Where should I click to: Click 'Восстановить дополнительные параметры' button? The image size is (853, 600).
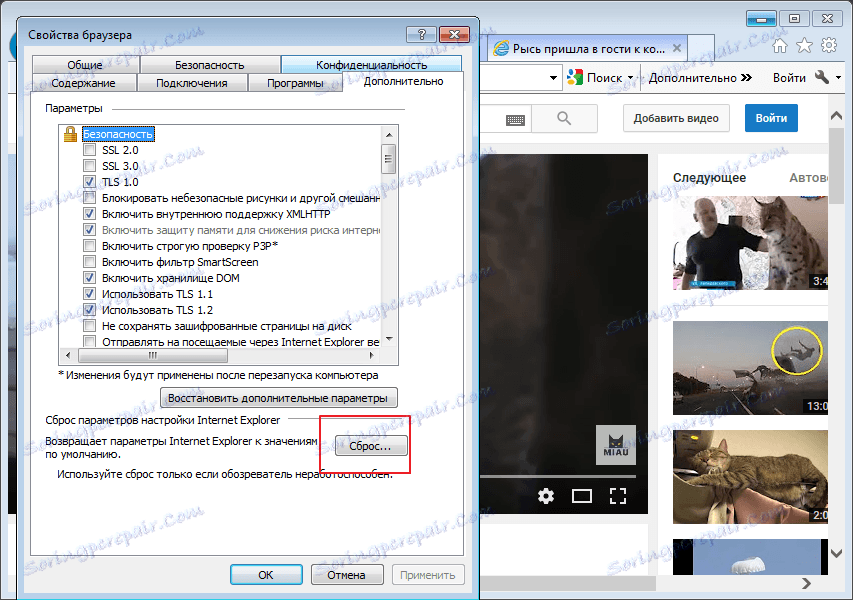pyautogui.click(x=278, y=398)
